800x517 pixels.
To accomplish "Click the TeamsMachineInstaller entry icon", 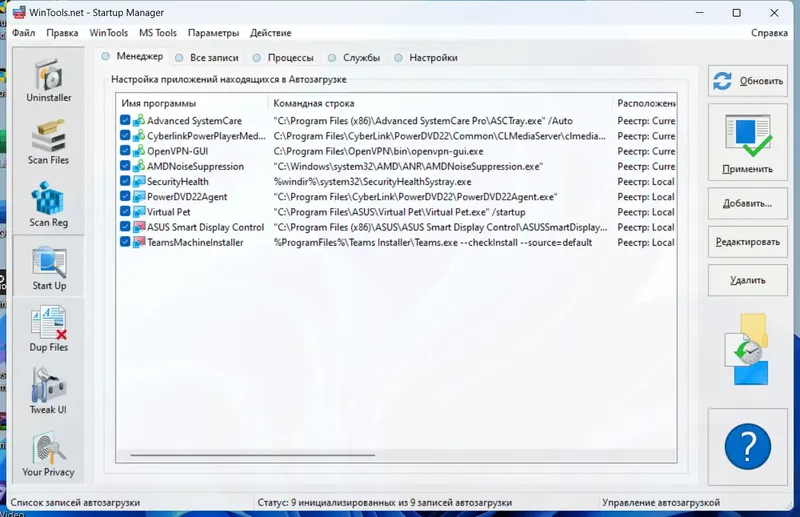I will click(x=139, y=242).
